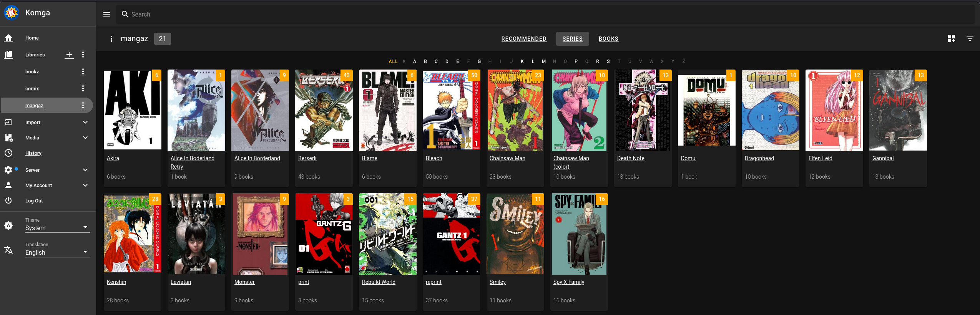Filter series by letter S
This screenshot has height=315, width=980.
click(x=608, y=61)
